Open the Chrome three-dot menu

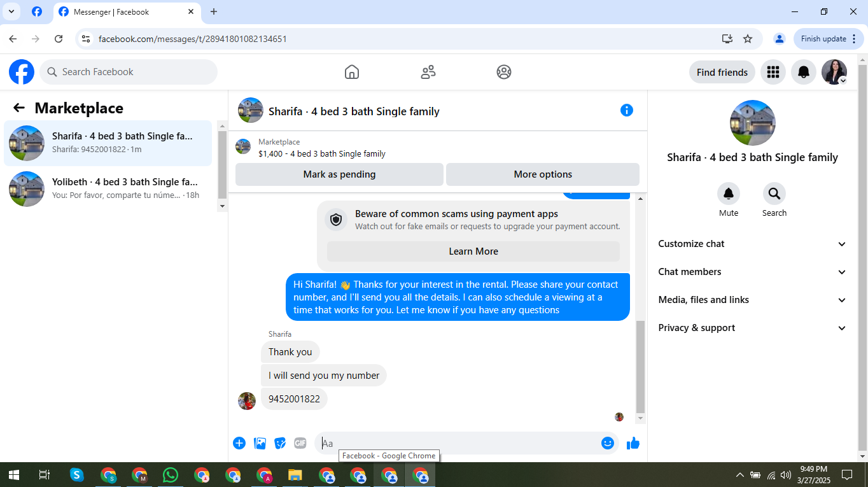854,39
